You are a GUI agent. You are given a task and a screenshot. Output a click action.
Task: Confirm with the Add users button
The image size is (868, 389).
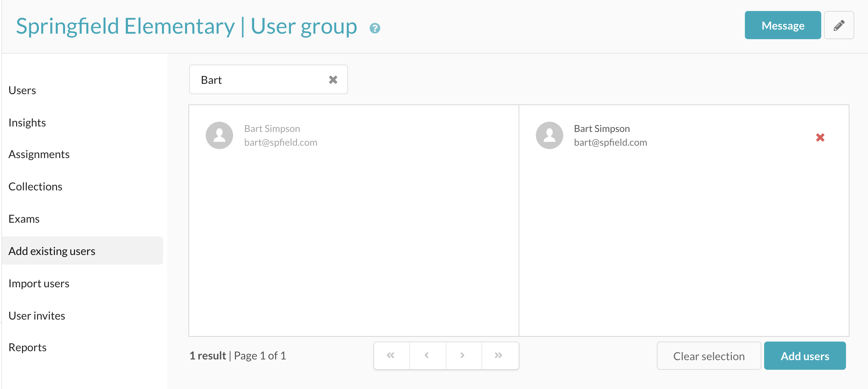point(805,356)
